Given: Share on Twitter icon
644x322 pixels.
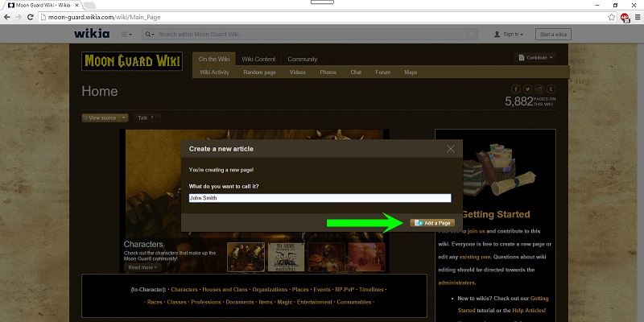Looking at the screenshot, I should [527, 89].
